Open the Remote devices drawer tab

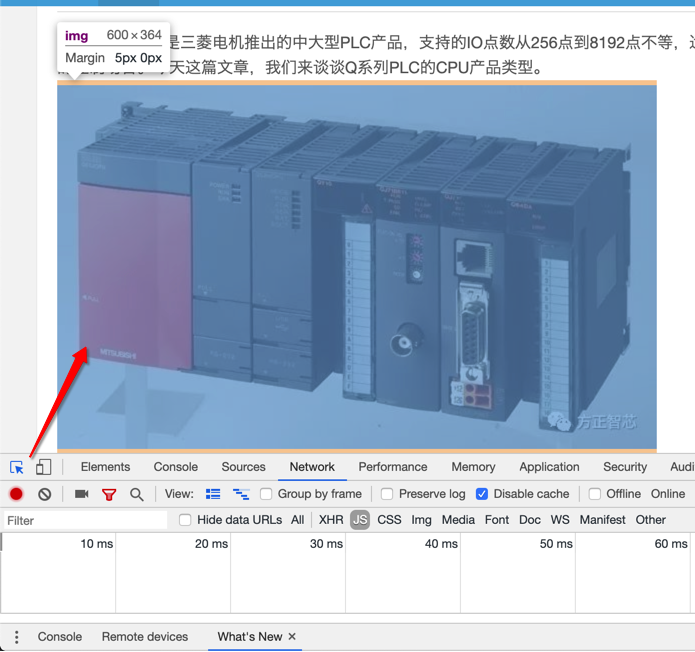click(x=145, y=637)
